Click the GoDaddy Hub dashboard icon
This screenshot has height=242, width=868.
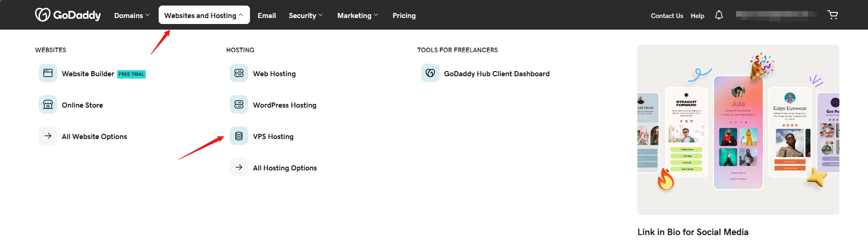click(x=430, y=73)
